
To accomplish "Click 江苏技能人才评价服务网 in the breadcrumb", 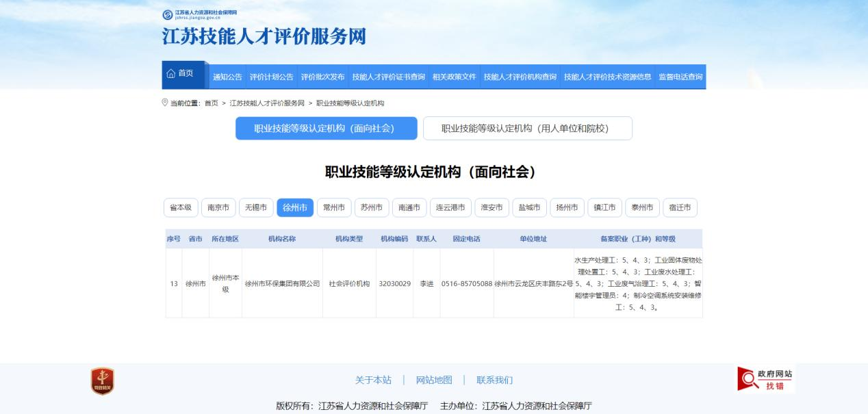I will (x=267, y=103).
